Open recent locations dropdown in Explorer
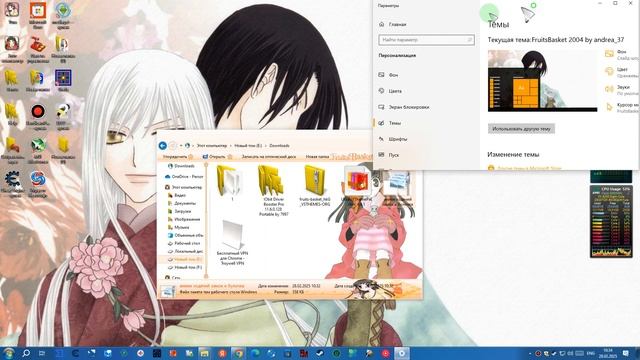Image resolution: width=640 pixels, height=360 pixels. coord(180,146)
